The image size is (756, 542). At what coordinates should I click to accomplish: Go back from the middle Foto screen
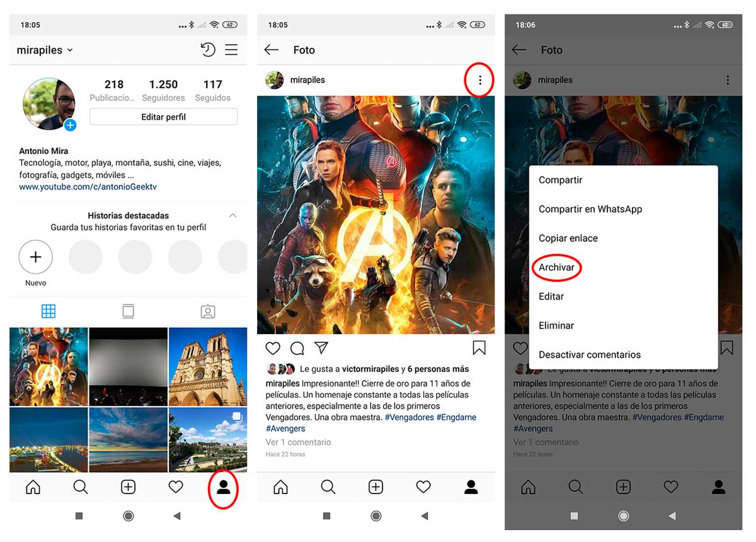tap(272, 50)
